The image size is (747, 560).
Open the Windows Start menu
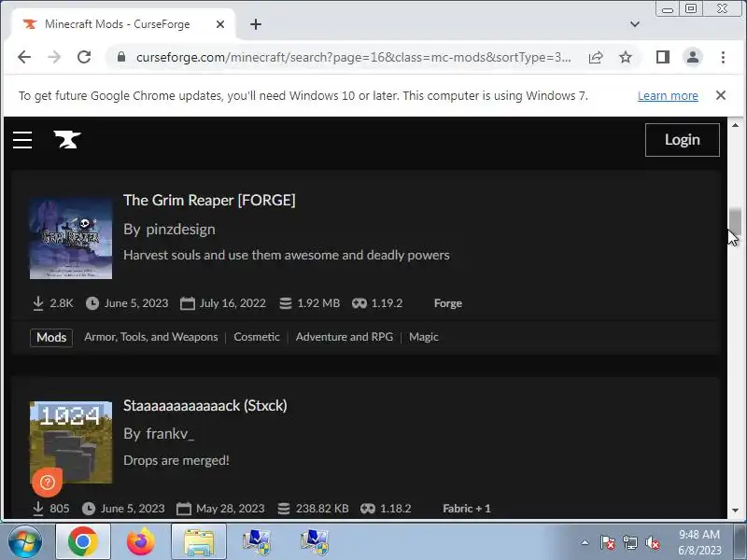(x=24, y=542)
